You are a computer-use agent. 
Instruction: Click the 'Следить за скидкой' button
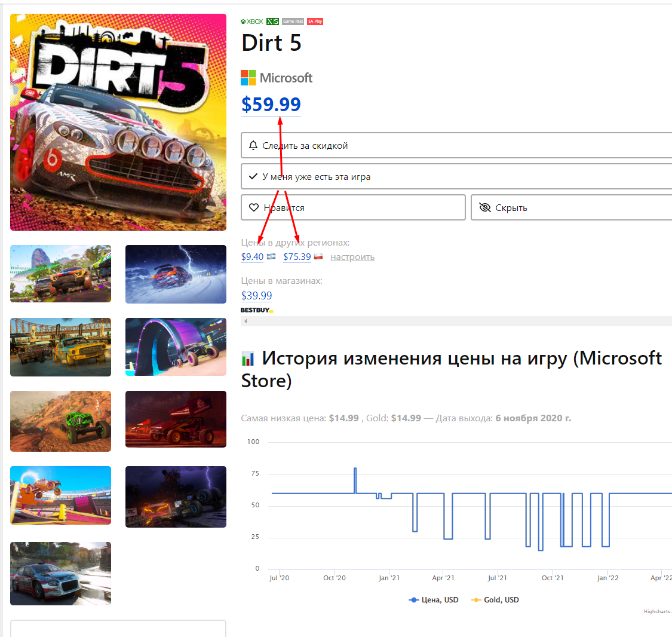[x=456, y=145]
